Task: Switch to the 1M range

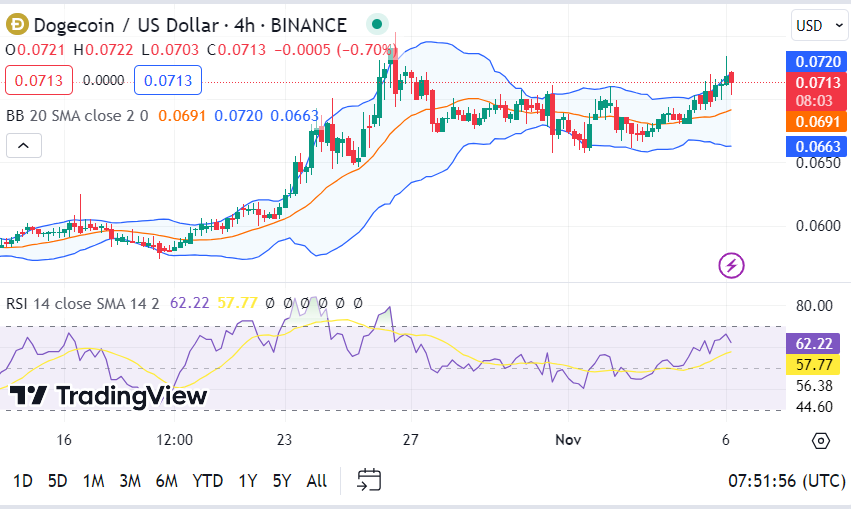Action: click(94, 481)
